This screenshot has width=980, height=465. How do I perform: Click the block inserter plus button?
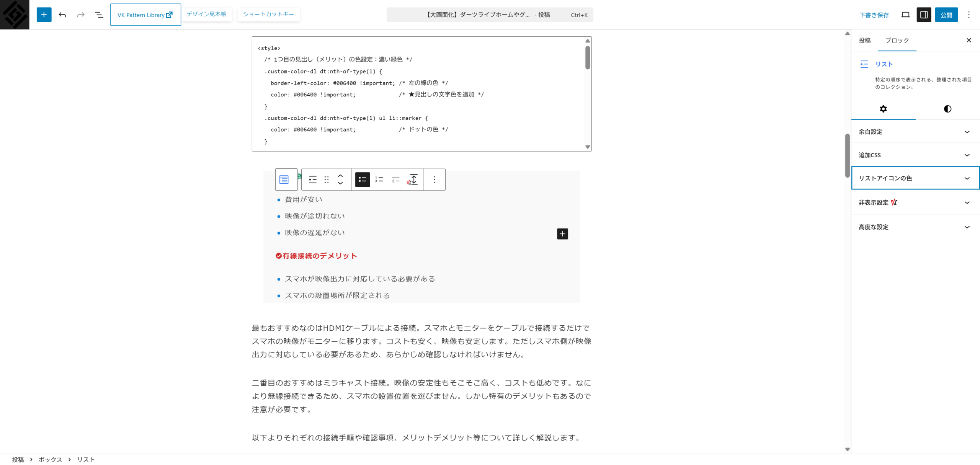coord(44,15)
